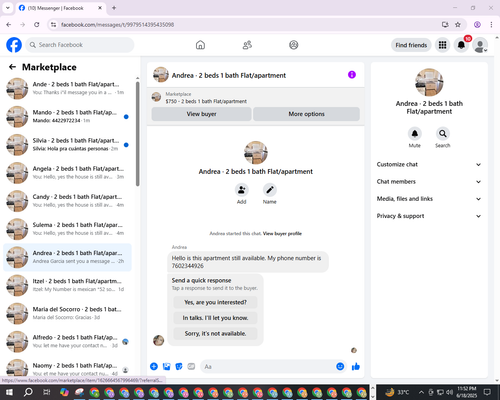This screenshot has width=500, height=400.
Task: Open the Silvia conversation
Action: [x=68, y=145]
